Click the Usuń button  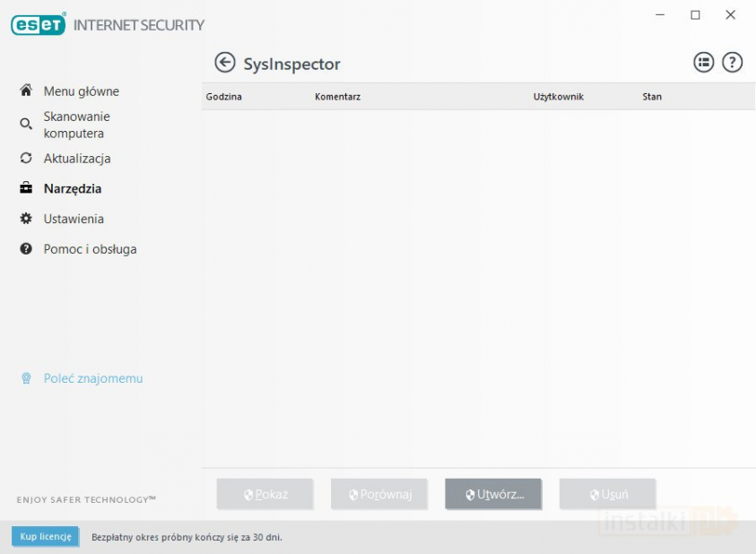pos(607,494)
